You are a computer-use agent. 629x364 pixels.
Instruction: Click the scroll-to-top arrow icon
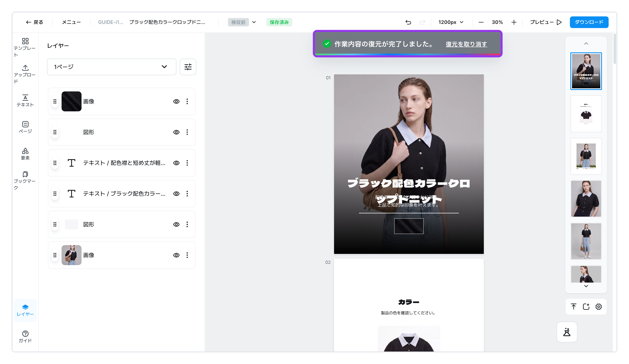(x=573, y=307)
